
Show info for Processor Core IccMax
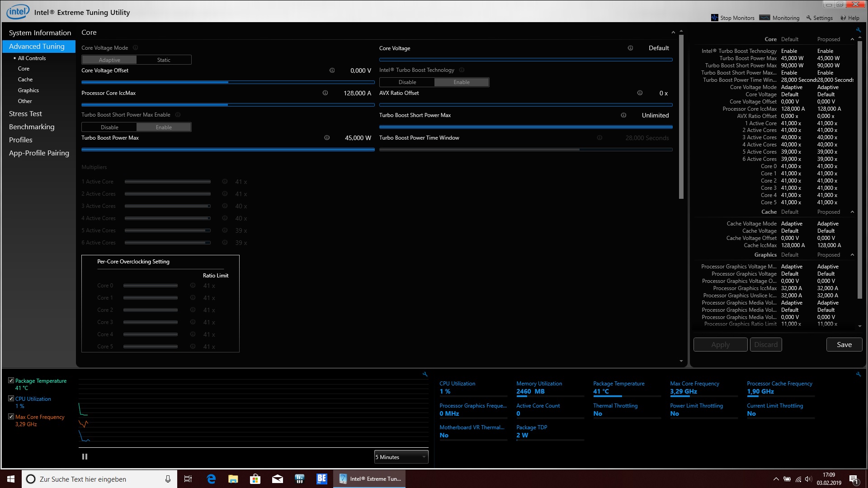coord(325,93)
